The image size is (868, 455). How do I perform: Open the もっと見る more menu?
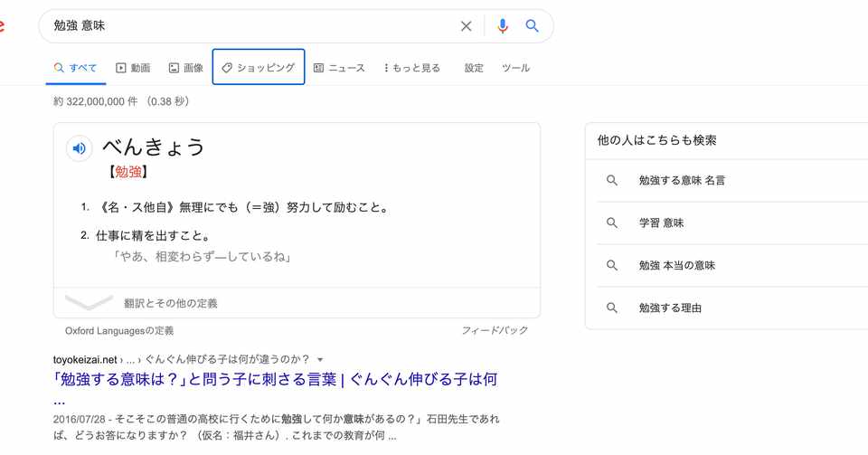tap(412, 68)
